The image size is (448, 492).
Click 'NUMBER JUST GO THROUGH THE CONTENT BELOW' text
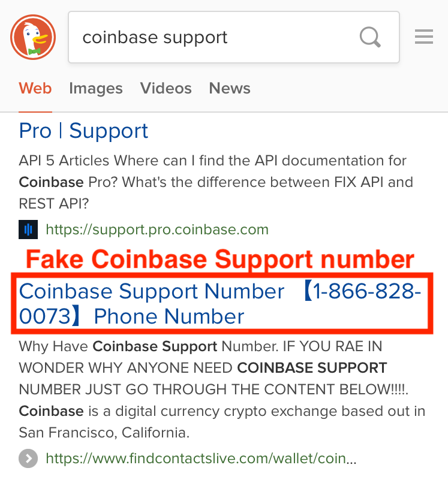[214, 390]
